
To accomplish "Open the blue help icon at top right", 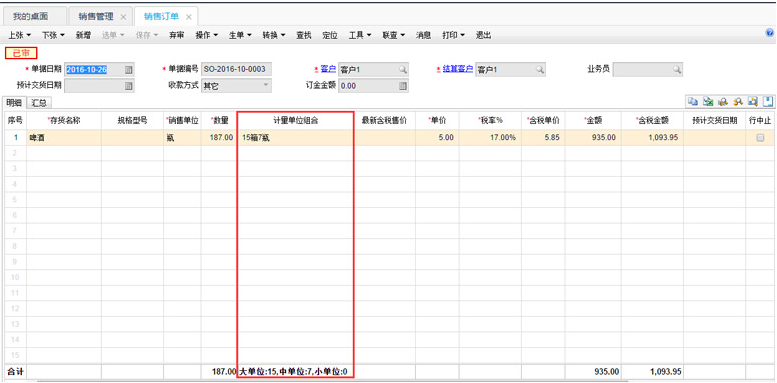I will pyautogui.click(x=770, y=33).
